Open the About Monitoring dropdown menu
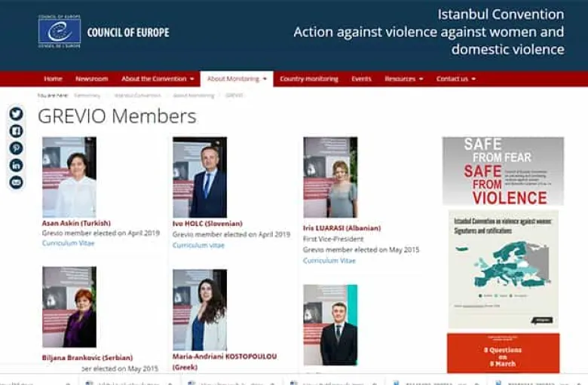The width and height of the screenshot is (588, 385). (x=236, y=79)
